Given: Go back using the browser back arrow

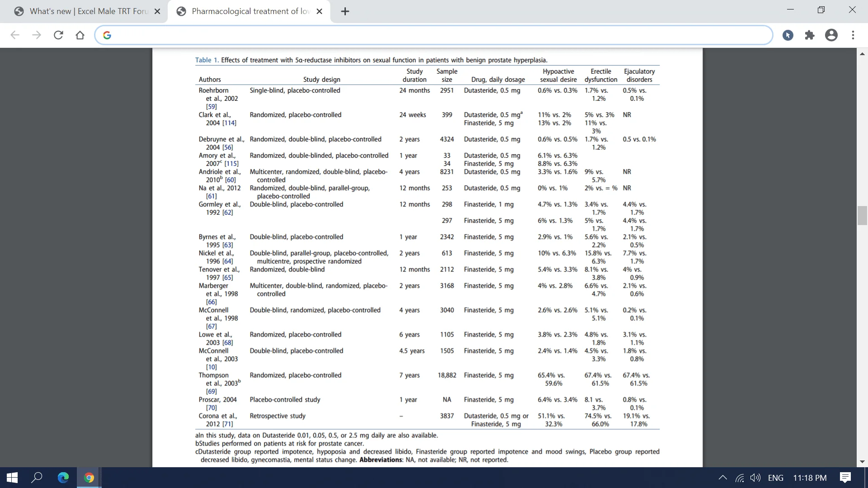Looking at the screenshot, I should 15,35.
